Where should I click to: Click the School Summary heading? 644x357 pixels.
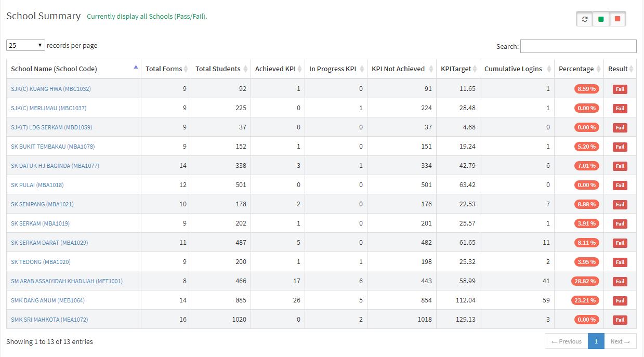point(43,16)
